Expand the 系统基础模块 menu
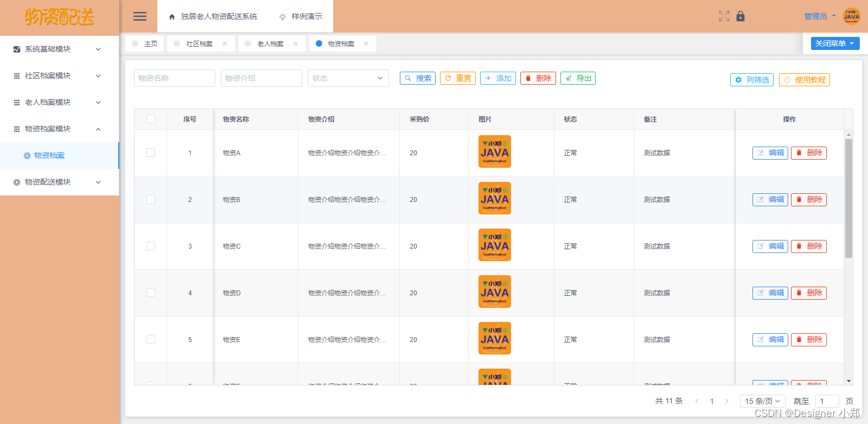868x424 pixels. point(60,49)
